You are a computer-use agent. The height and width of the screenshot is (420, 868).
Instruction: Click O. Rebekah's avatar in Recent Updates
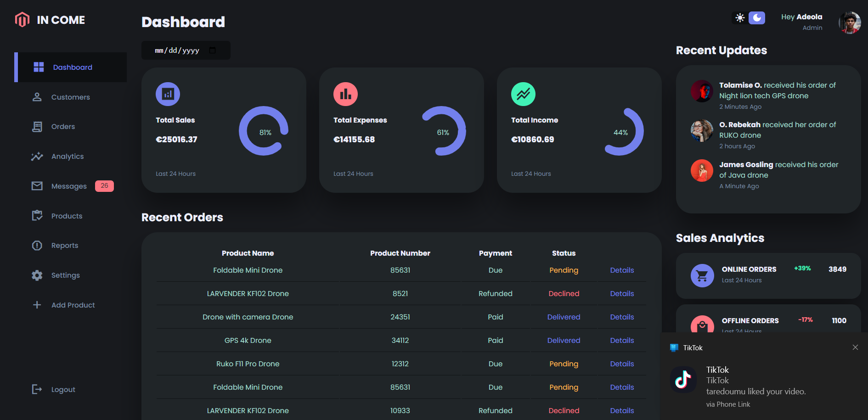702,131
